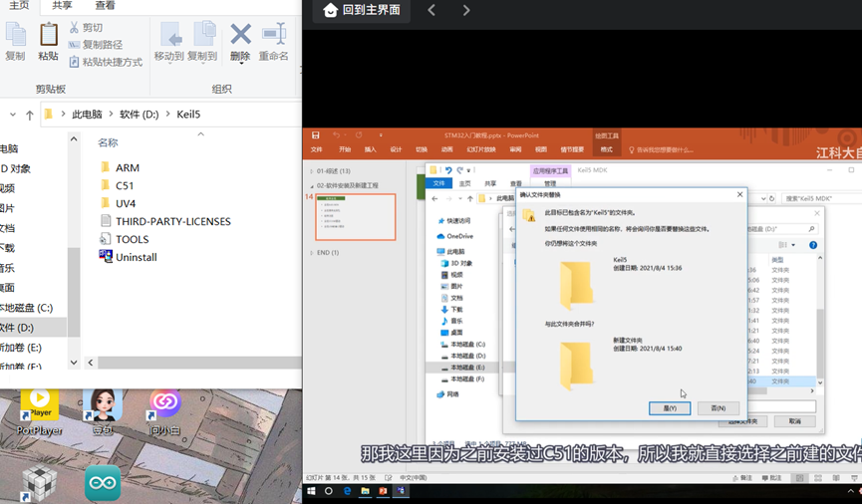Screen dimensions: 862x504
Task: Click the Edge taskbar icon in video
Action: [348, 491]
